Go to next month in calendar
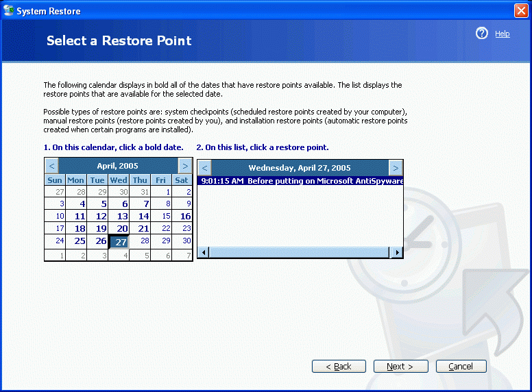Screen dimensions: 532x392 click(x=185, y=166)
